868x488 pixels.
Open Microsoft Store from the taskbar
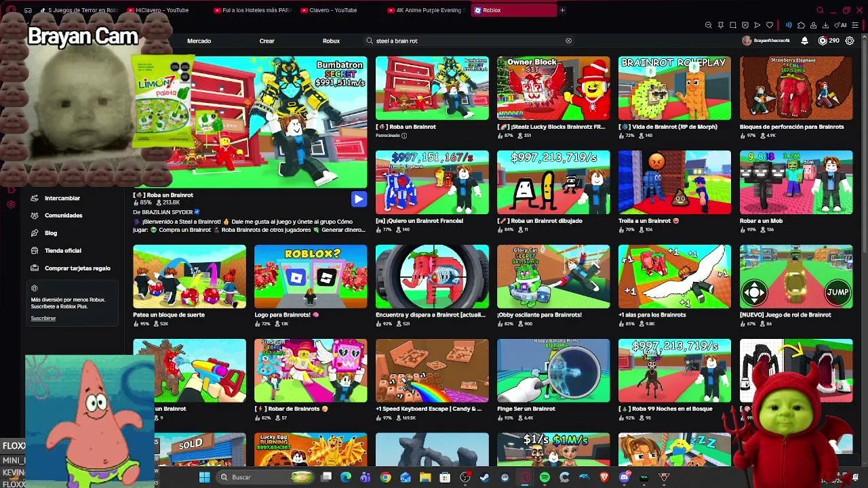tap(446, 477)
